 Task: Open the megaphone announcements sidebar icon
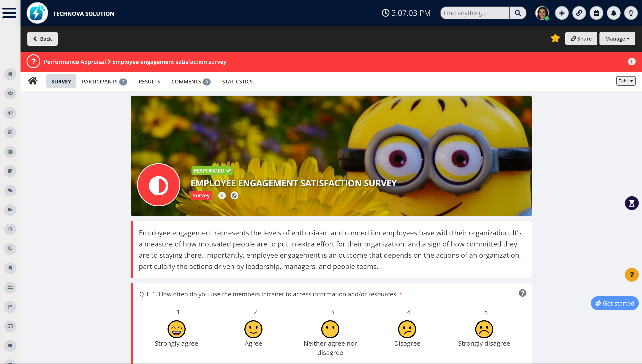[x=10, y=113]
